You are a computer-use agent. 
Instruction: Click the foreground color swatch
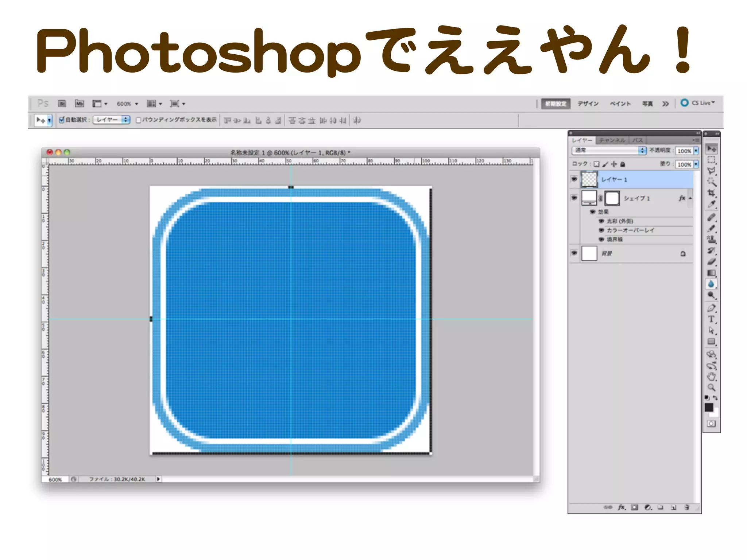(x=709, y=408)
